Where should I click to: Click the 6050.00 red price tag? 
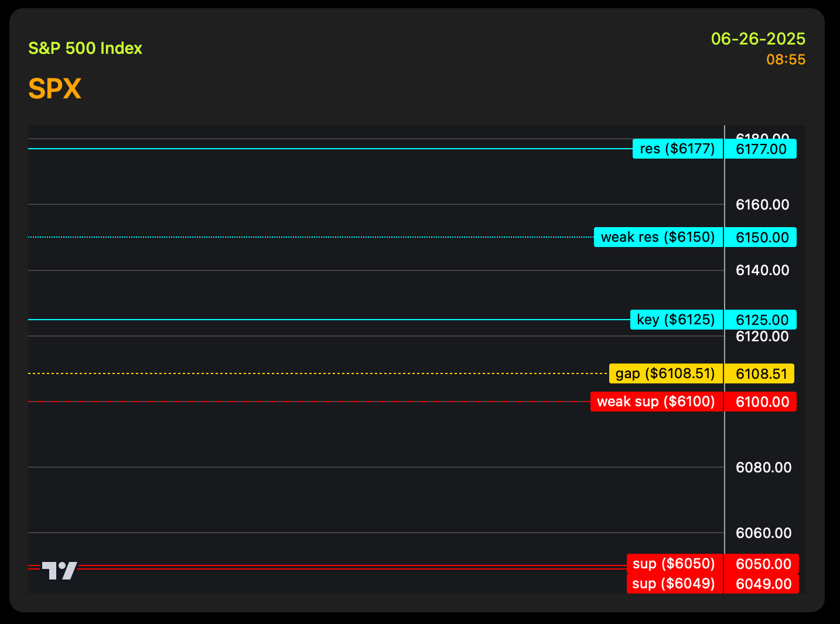coord(762,564)
